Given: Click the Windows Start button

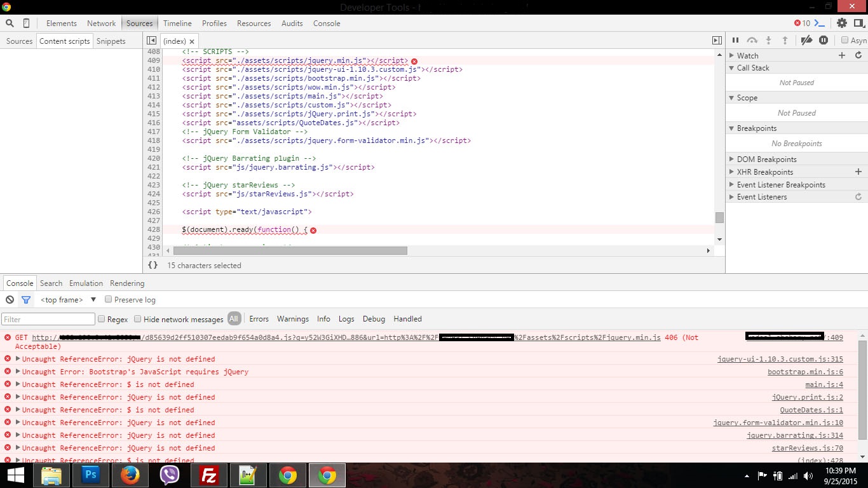Looking at the screenshot, I should [x=15, y=475].
